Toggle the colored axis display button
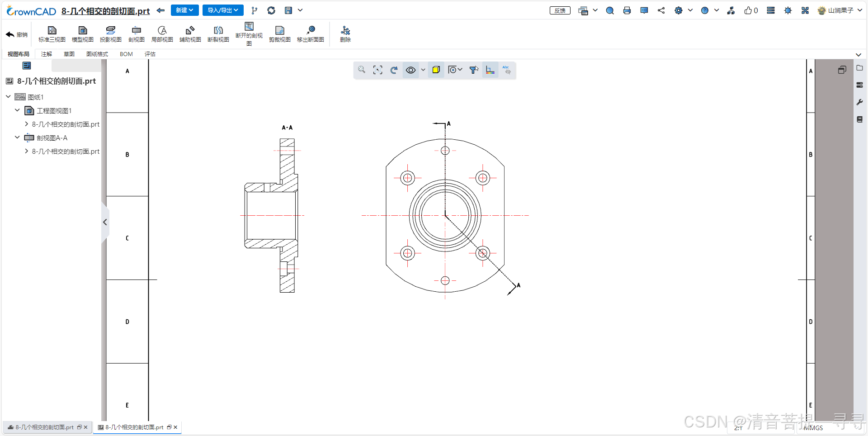Viewport: 868px width, 436px height. [x=490, y=70]
